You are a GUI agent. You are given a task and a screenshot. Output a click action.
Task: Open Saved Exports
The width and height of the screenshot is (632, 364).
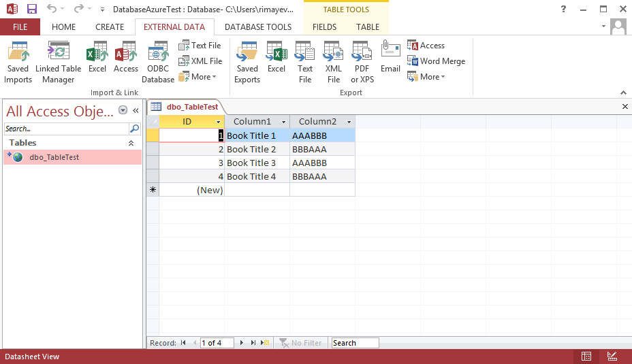(247, 63)
